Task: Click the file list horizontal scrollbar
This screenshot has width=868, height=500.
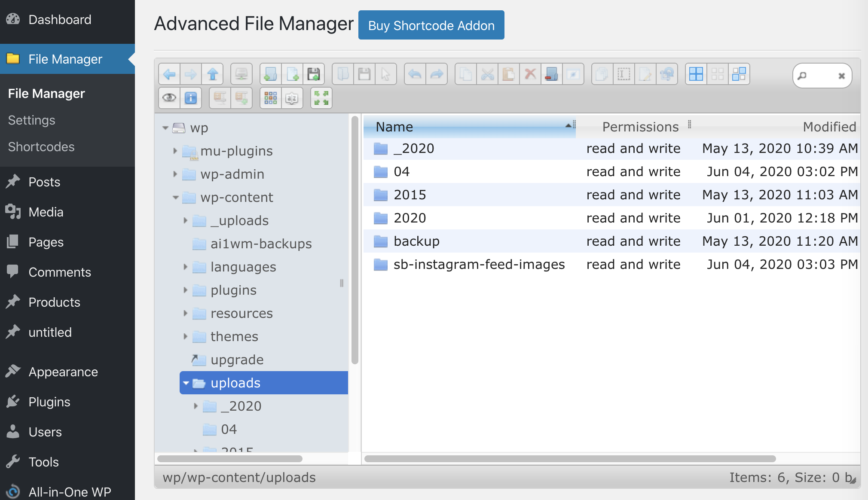Action: pyautogui.click(x=570, y=459)
